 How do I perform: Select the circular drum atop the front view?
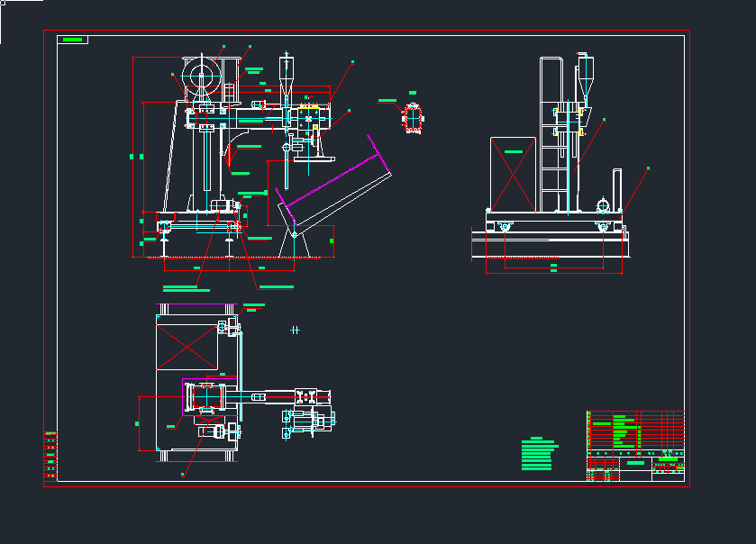click(202, 77)
